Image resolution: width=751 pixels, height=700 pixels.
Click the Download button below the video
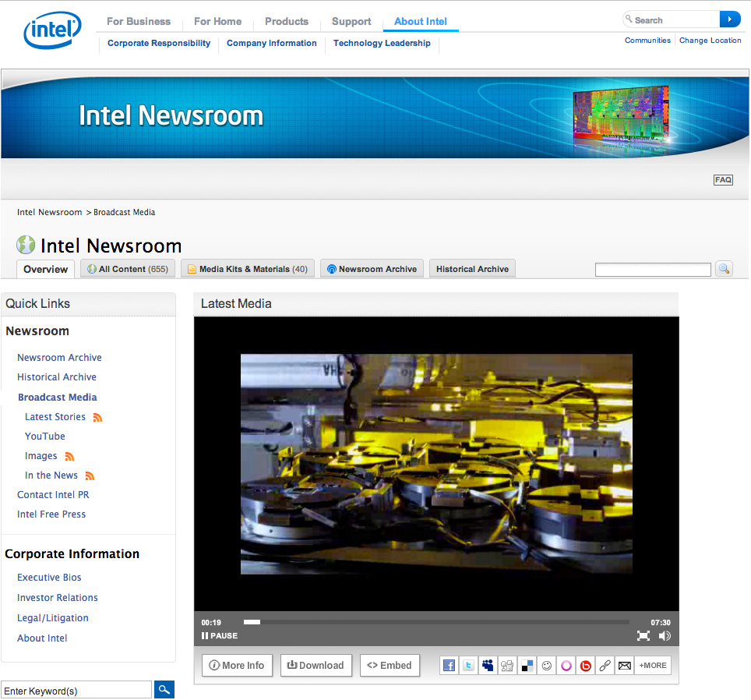pos(316,666)
